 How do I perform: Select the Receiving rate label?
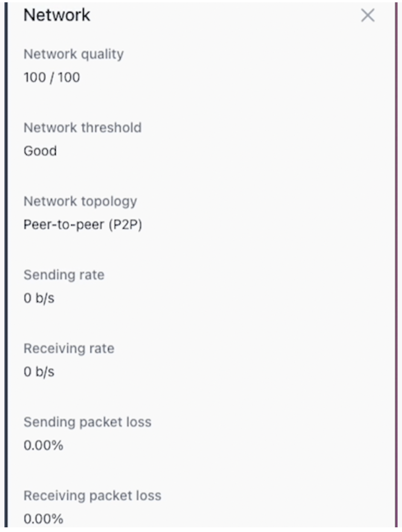(x=69, y=349)
